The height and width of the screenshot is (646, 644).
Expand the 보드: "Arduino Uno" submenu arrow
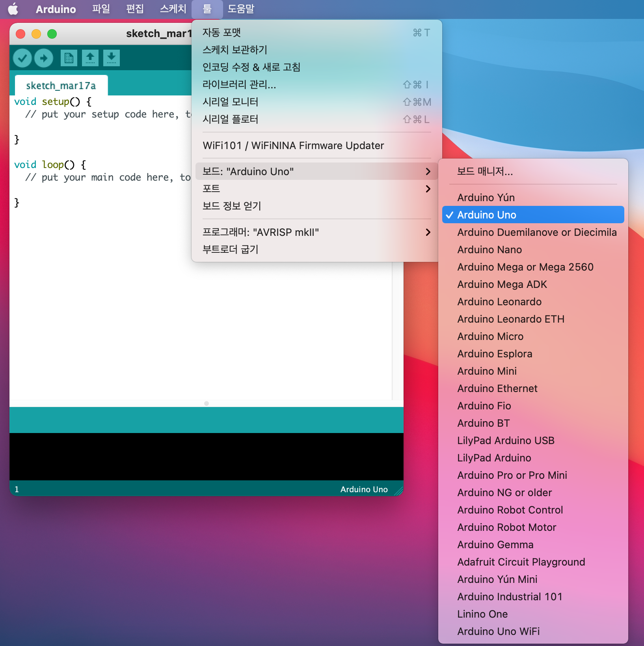pos(428,172)
